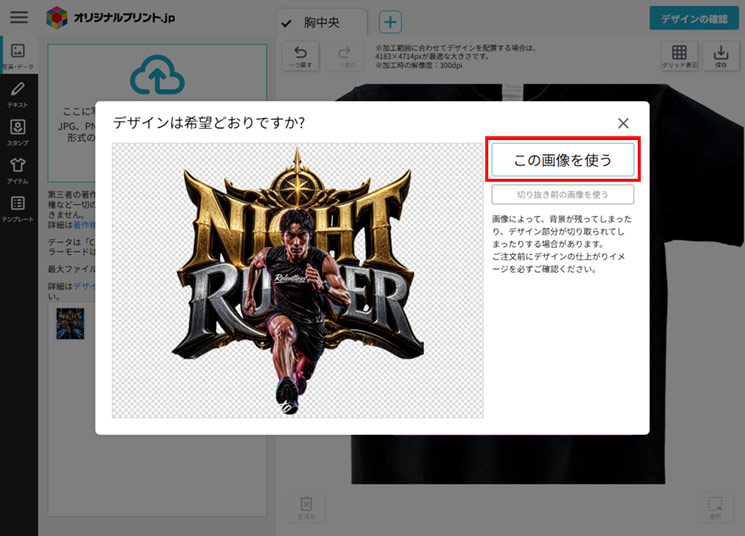This screenshot has height=536, width=745.
Task: Open the アイテム T-shirt icon
Action: 18,170
